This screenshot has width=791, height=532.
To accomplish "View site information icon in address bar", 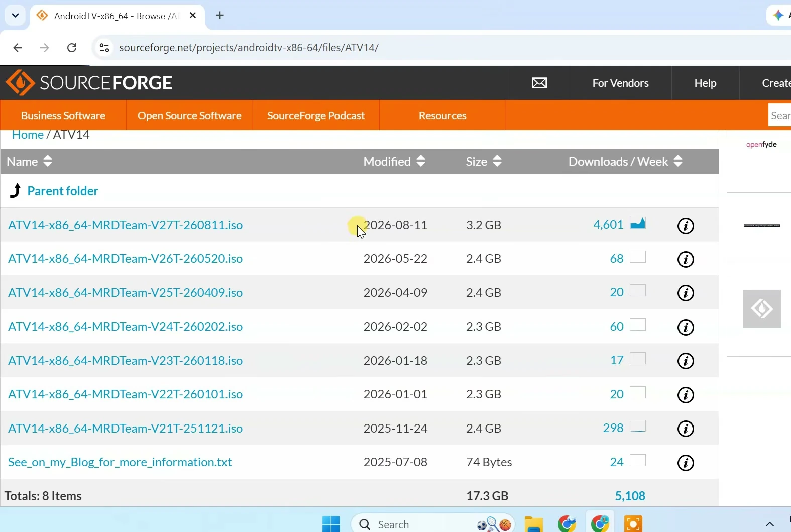I will [x=104, y=48].
